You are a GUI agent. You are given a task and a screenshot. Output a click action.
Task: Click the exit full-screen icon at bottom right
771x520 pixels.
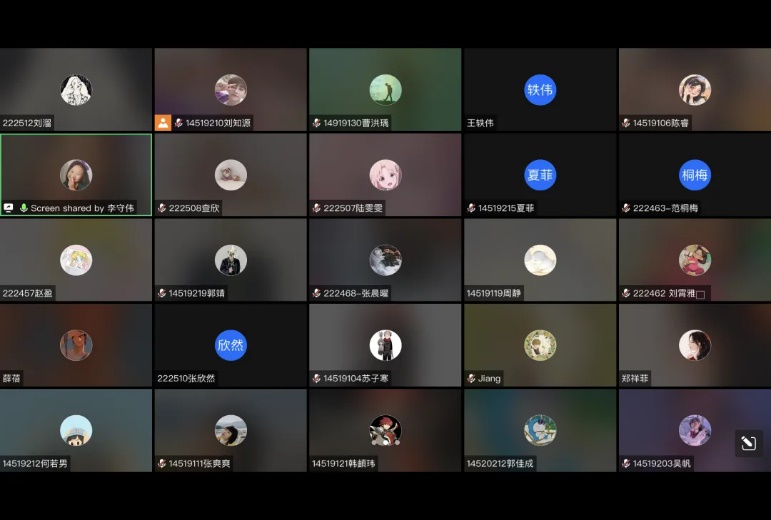pyautogui.click(x=748, y=443)
